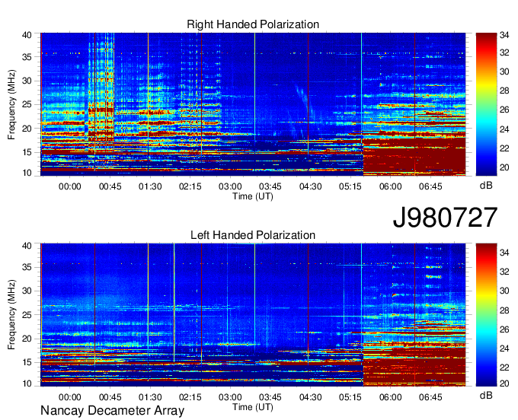Click the 02:15 time tick of Right Handed plot
Viewport: 518px width, 420px height.
[190, 186]
